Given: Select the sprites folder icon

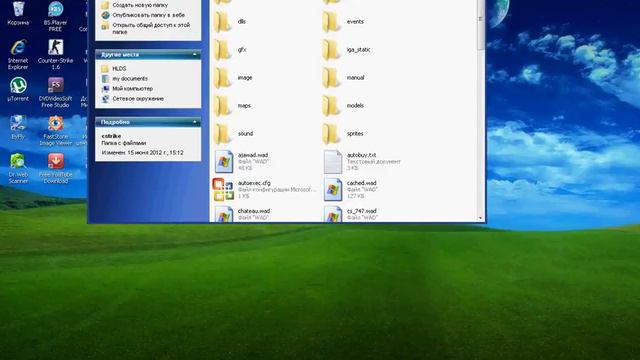Looking at the screenshot, I should 331,134.
